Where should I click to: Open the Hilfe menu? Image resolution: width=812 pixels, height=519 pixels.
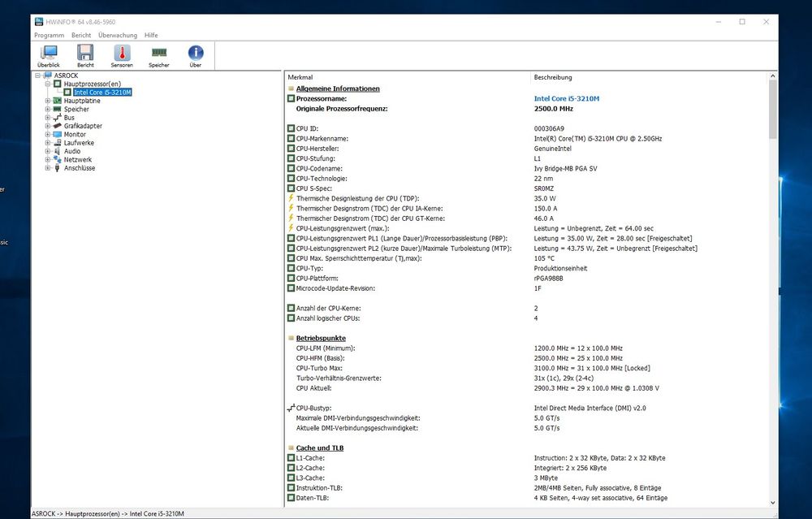151,35
